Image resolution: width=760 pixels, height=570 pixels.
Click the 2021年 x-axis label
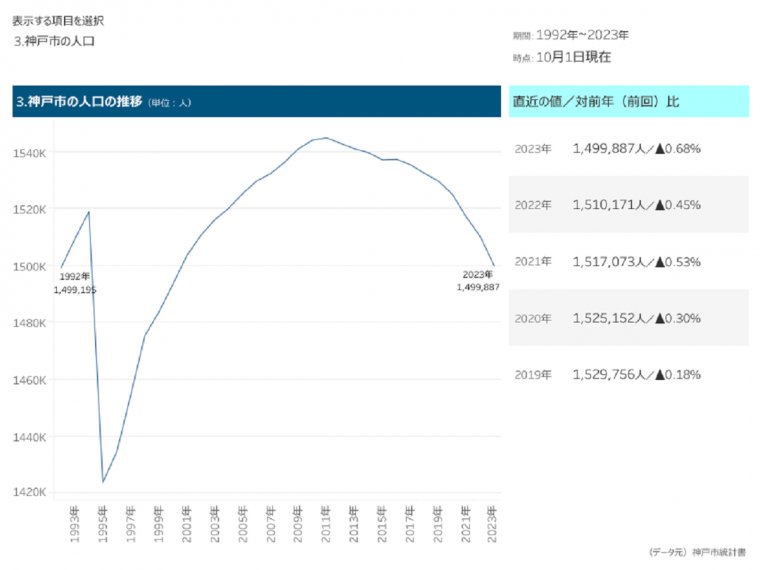click(465, 524)
